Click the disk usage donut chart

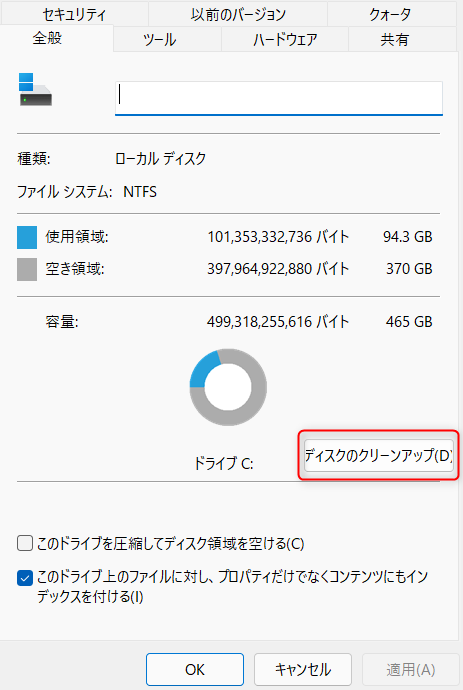(x=228, y=387)
